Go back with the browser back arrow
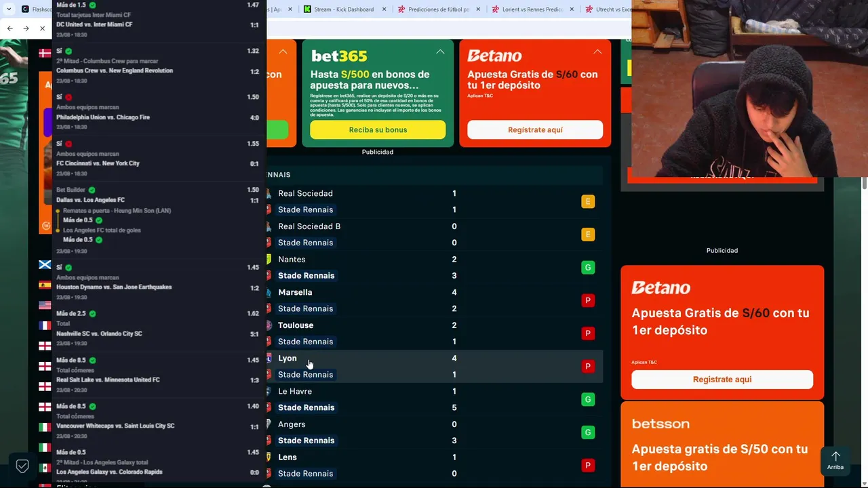This screenshot has width=868, height=488. pos(9,28)
